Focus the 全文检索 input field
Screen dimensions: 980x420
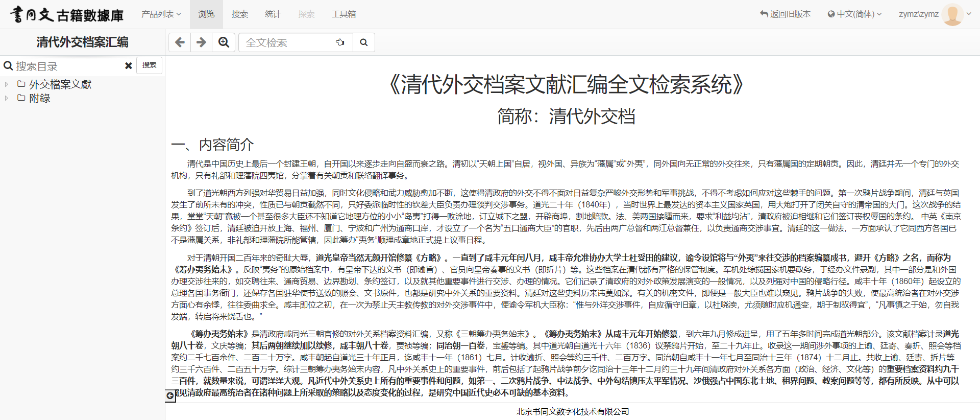pyautogui.click(x=288, y=42)
